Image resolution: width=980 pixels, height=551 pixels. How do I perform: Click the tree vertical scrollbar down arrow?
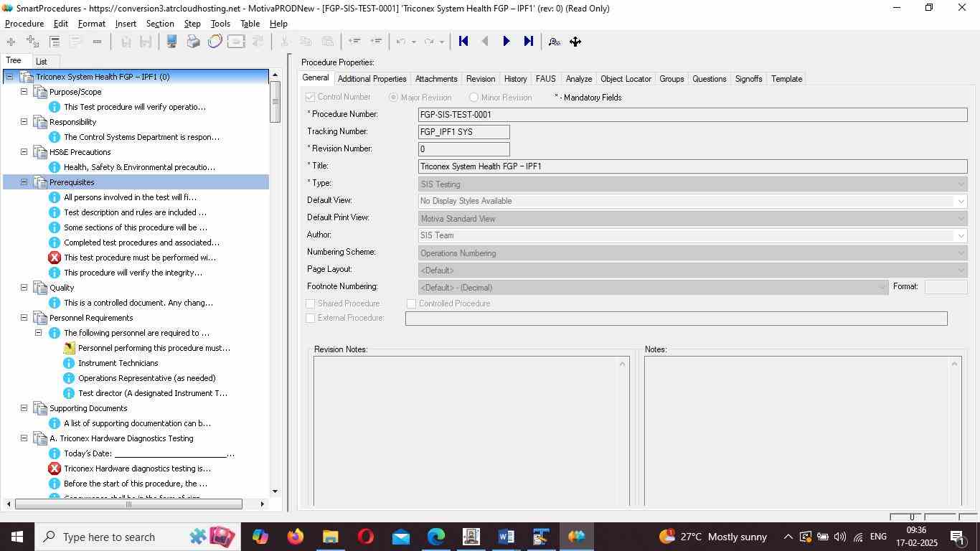[x=275, y=491]
